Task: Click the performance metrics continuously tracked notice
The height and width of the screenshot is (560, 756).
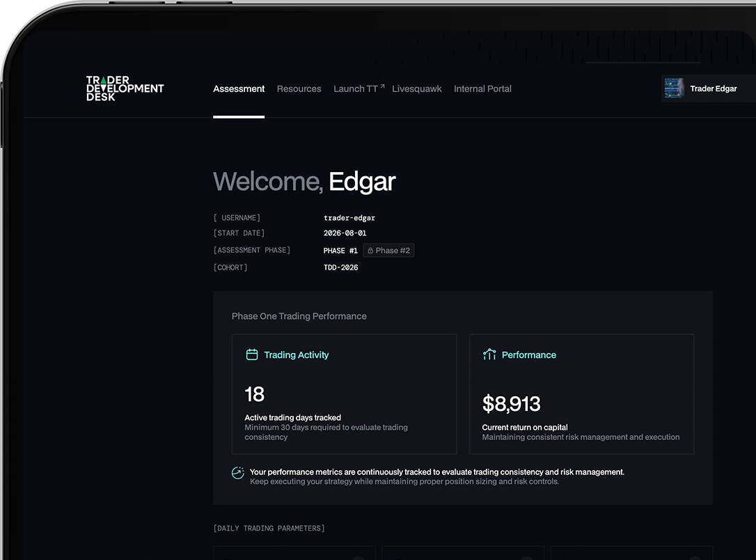Action: click(436, 472)
